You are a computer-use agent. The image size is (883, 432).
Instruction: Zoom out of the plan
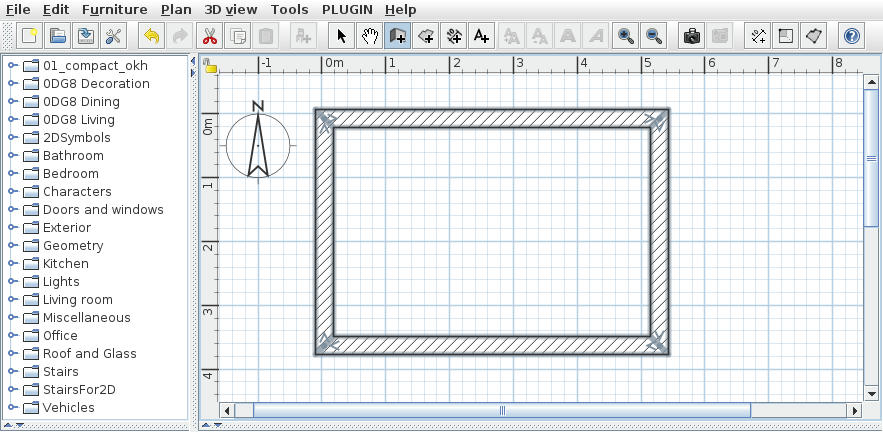click(x=654, y=37)
